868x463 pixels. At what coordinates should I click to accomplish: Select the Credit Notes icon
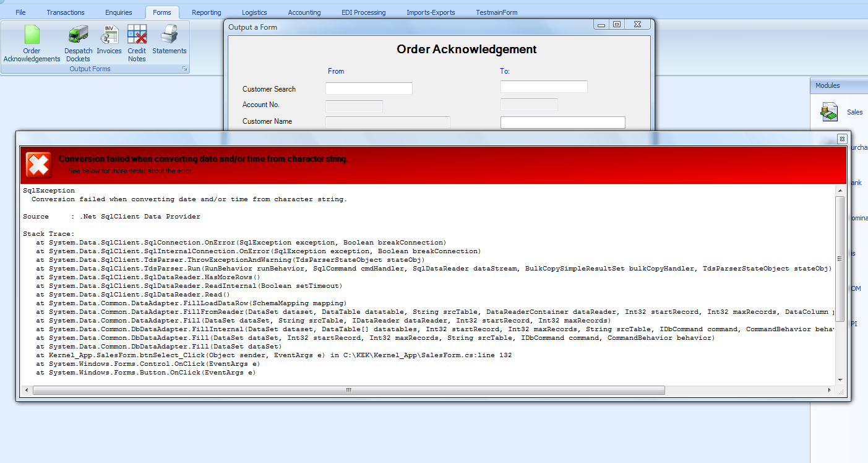pos(137,35)
